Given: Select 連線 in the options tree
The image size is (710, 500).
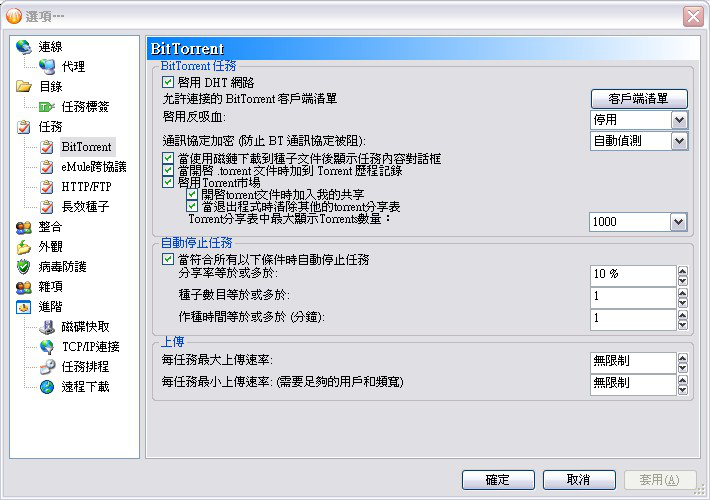Looking at the screenshot, I should coord(50,47).
